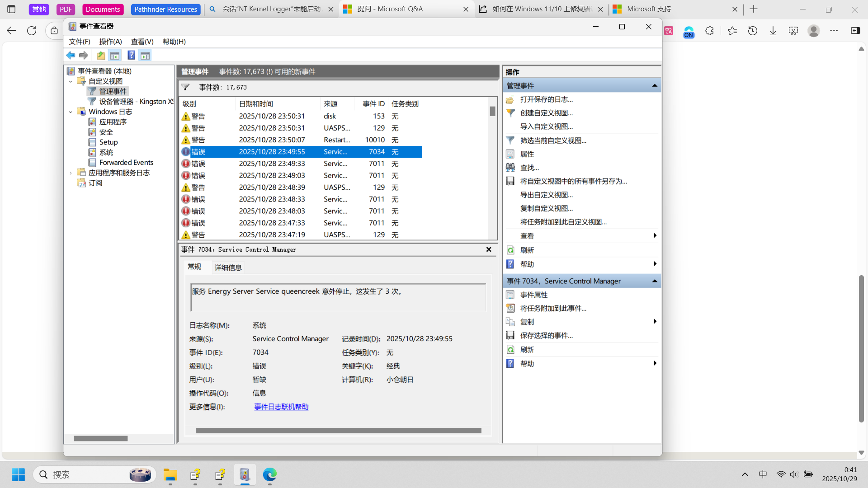Open 查找... with binoculars icon
Image resolution: width=868 pixels, height=488 pixels.
coord(529,168)
